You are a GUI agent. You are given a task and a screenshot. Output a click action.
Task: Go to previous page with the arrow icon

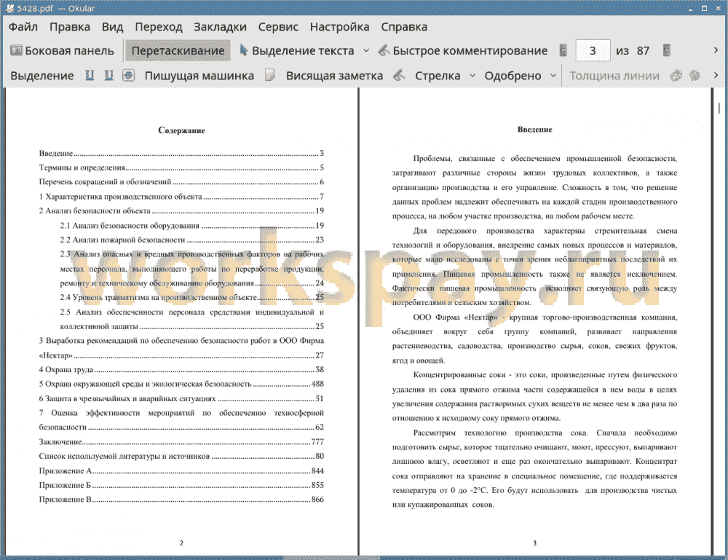pos(563,51)
